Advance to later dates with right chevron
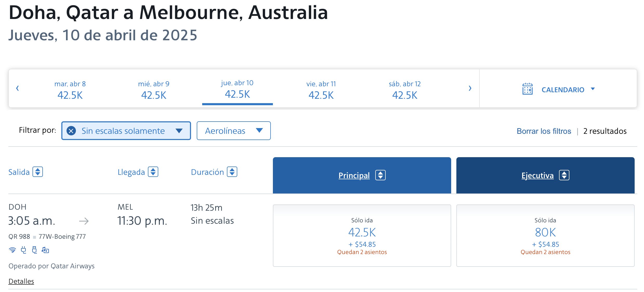 [470, 88]
